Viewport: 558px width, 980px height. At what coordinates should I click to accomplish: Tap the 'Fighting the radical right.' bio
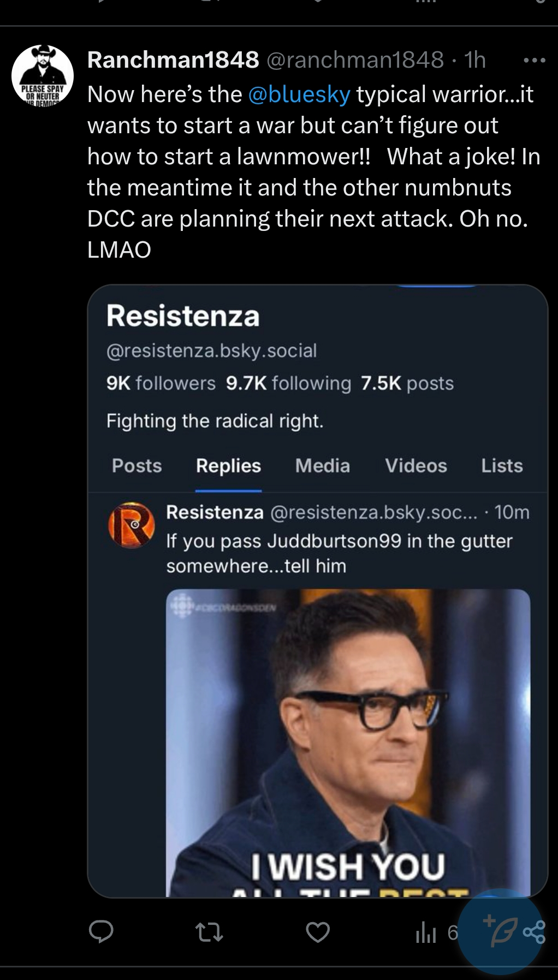pyautogui.click(x=215, y=421)
